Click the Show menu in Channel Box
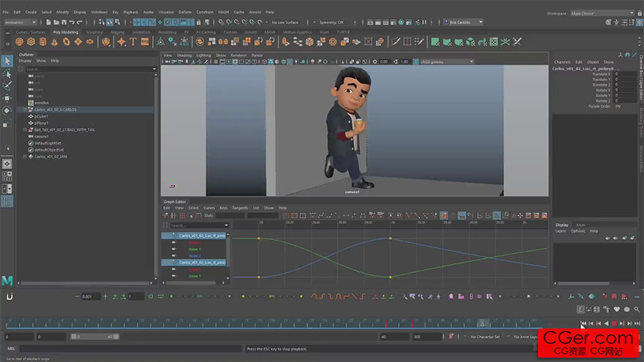Screen dimensions: 644x362 click(x=608, y=62)
